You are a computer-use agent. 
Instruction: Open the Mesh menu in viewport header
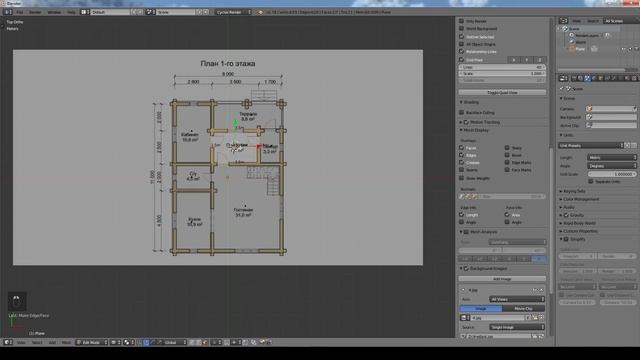(66, 342)
